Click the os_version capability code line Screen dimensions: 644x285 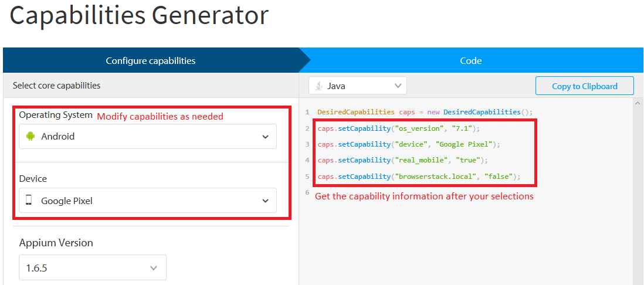(x=398, y=128)
